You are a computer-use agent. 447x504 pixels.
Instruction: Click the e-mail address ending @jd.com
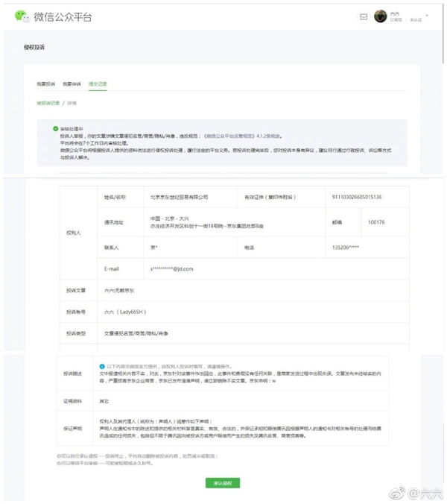tap(172, 268)
